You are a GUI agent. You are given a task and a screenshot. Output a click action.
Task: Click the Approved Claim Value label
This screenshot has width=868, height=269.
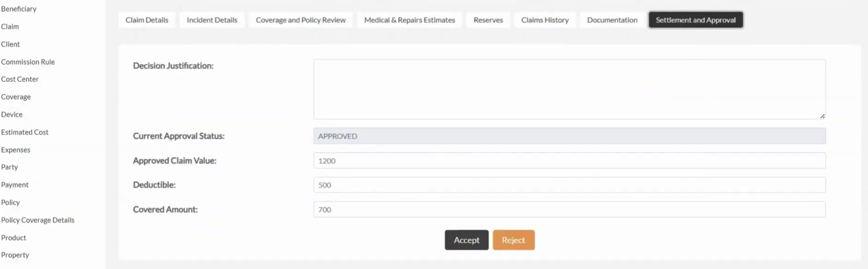tap(175, 160)
